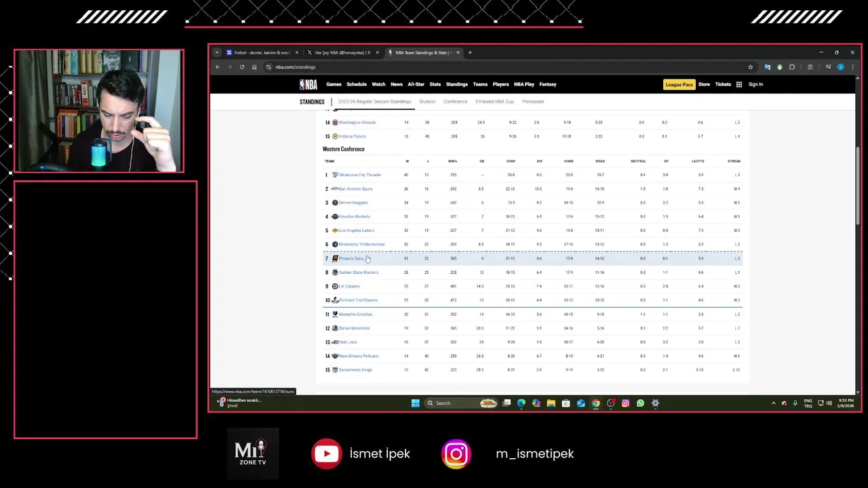Click the weather widget on the taskbar
868x488 pixels.
point(239,403)
